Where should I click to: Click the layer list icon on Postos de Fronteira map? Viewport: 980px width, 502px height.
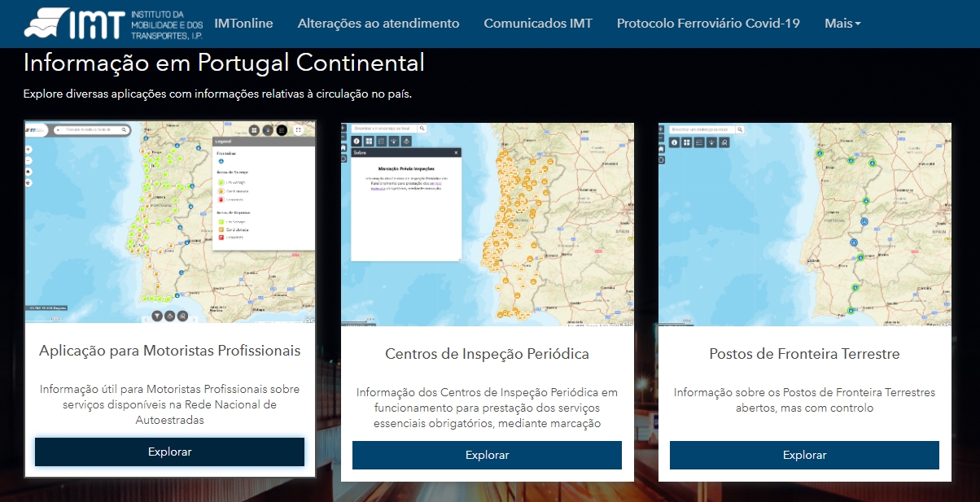point(699,142)
